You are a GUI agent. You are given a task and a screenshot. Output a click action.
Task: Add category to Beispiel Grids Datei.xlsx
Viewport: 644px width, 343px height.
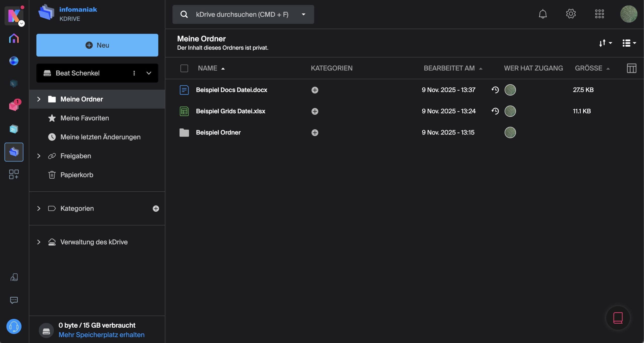point(315,111)
